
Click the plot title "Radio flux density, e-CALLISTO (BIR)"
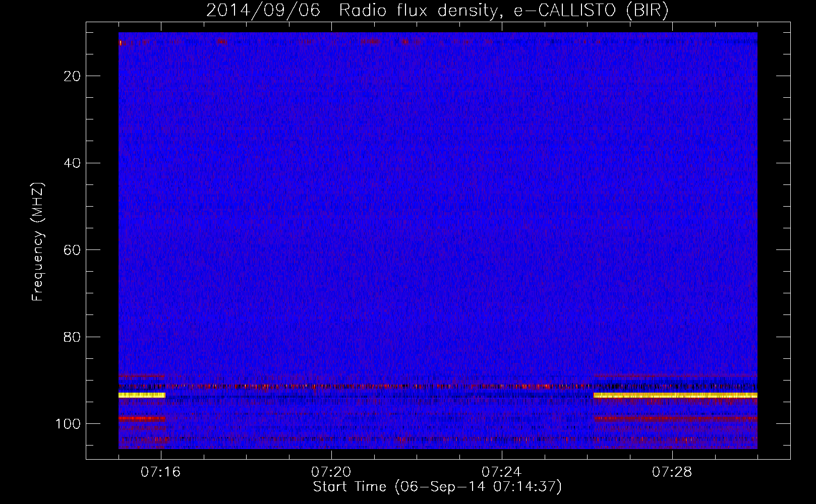503,10
